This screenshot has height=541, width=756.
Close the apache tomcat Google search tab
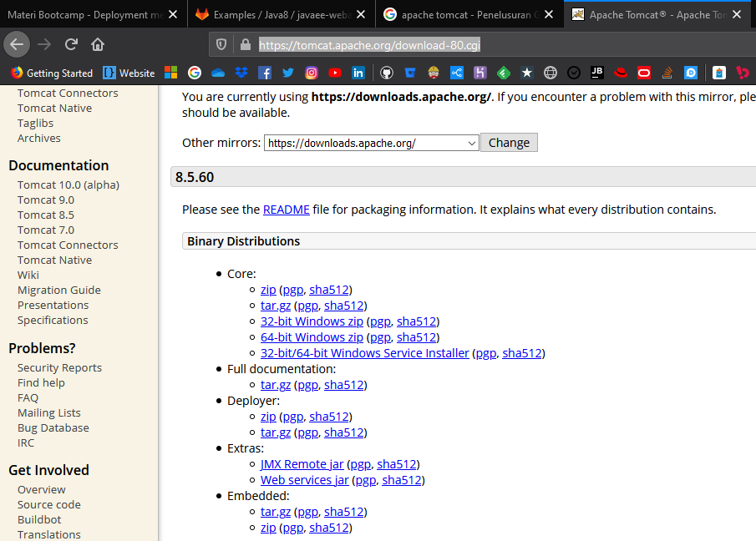549,15
